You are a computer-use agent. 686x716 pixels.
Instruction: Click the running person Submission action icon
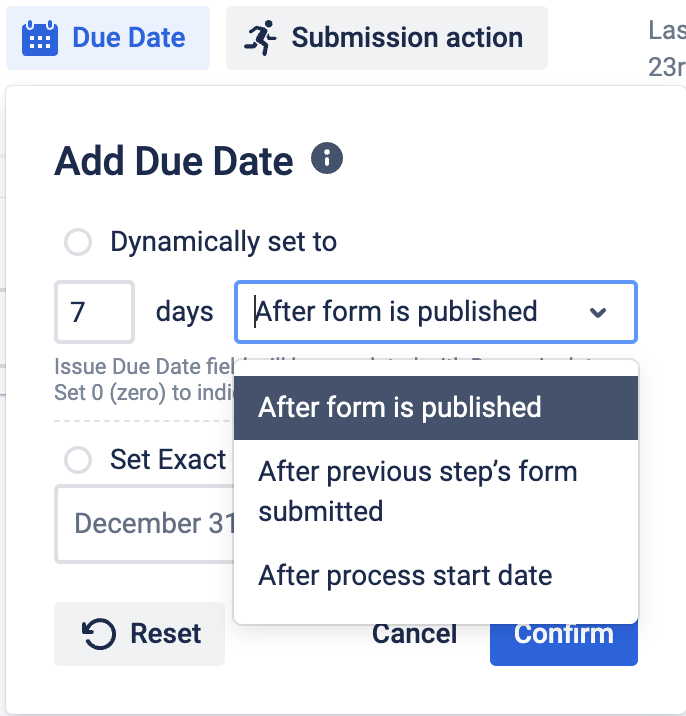(260, 39)
